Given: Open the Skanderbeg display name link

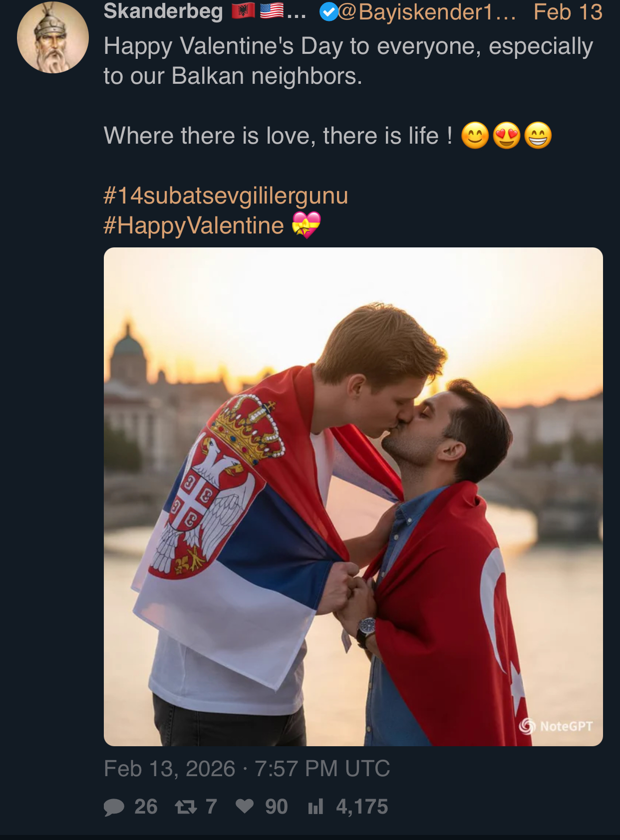Looking at the screenshot, I should [163, 11].
